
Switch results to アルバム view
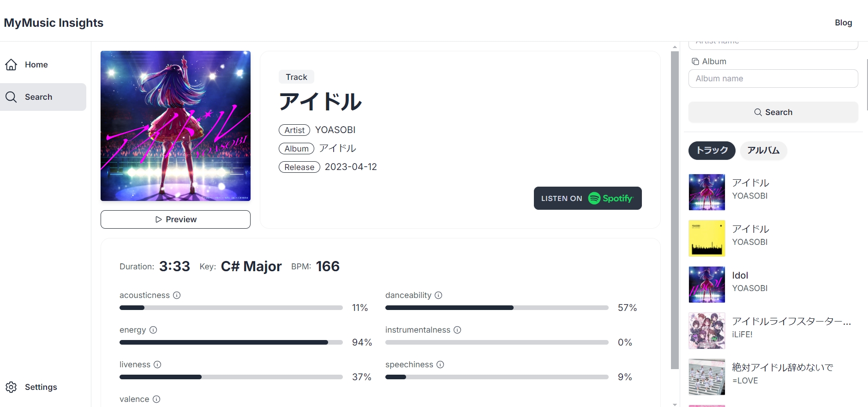coord(763,150)
